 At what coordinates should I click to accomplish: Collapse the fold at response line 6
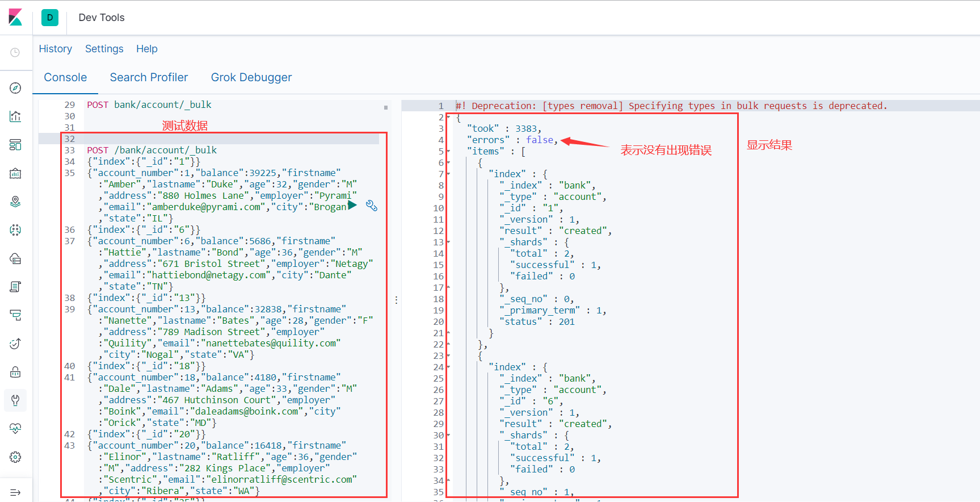pos(448,162)
